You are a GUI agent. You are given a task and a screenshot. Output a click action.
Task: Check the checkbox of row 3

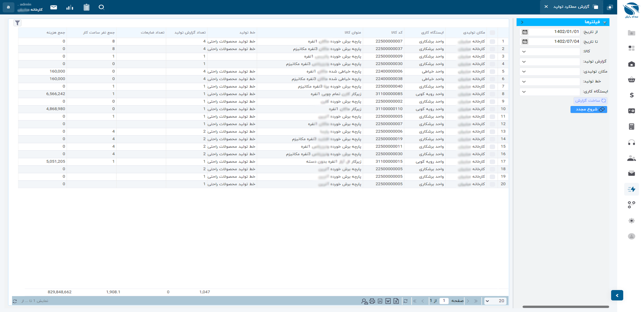[492, 56]
